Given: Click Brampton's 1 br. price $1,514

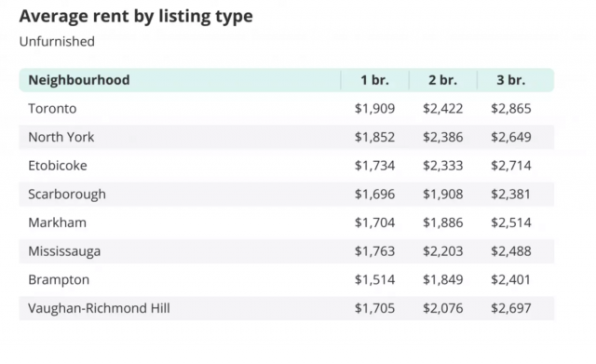Looking at the screenshot, I should tap(374, 279).
